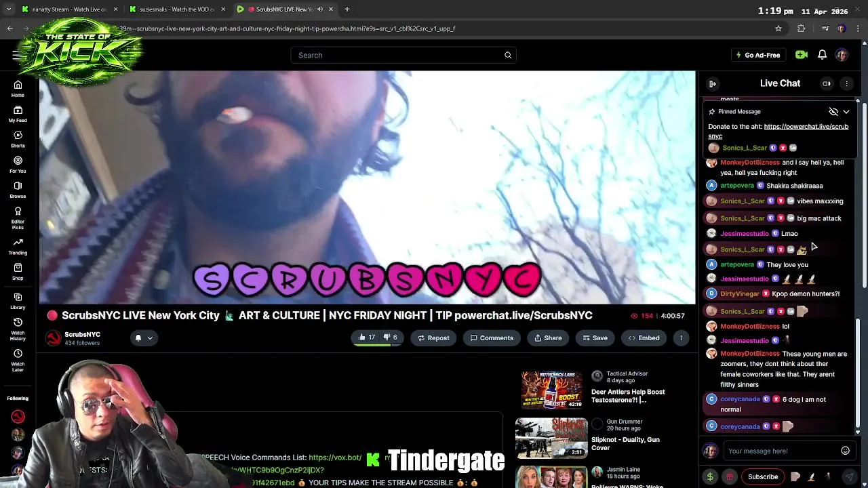This screenshot has height=488, width=868.
Task: Send the chat message with paper plane
Action: click(x=849, y=476)
